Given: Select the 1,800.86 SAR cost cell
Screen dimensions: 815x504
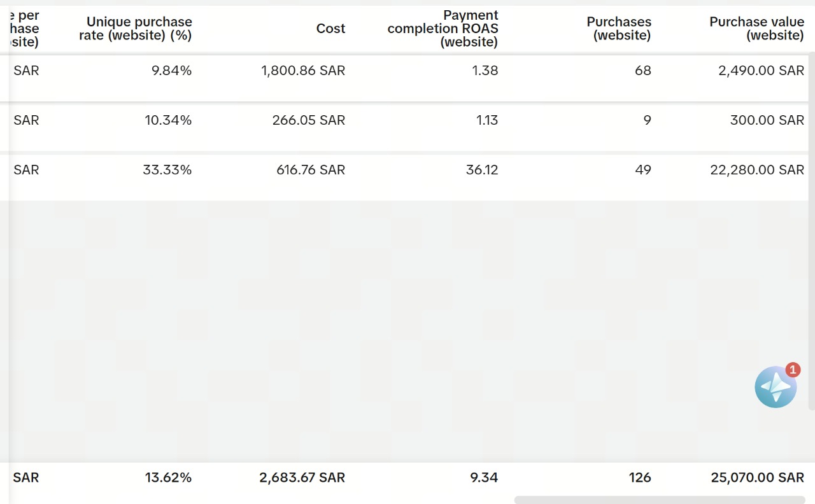Looking at the screenshot, I should coord(303,71).
